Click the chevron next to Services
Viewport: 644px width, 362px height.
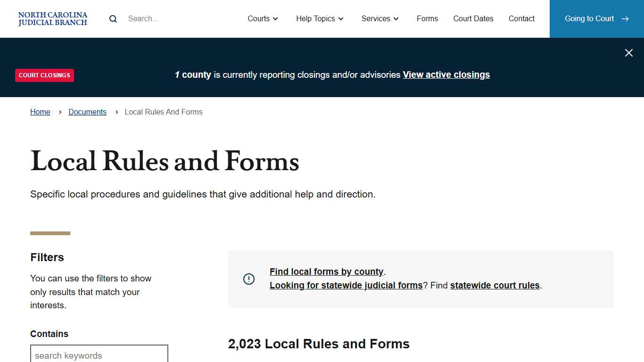point(396,19)
